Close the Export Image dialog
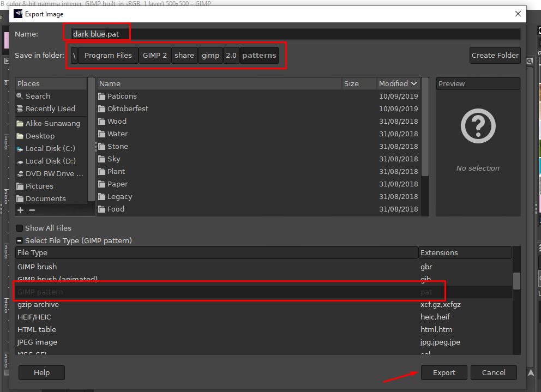The image size is (541, 392). 518,14
